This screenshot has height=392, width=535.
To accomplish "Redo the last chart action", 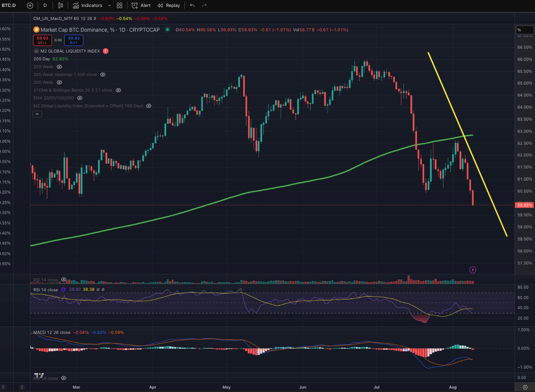I will pyautogui.click(x=204, y=6).
